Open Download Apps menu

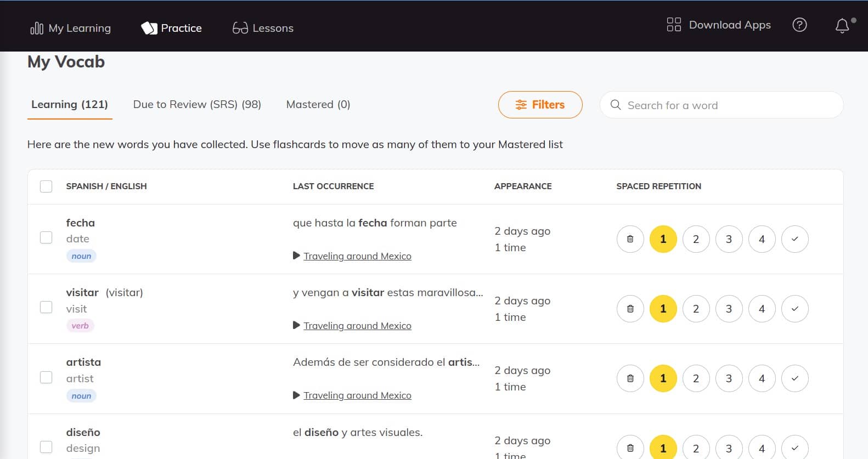[x=719, y=25]
